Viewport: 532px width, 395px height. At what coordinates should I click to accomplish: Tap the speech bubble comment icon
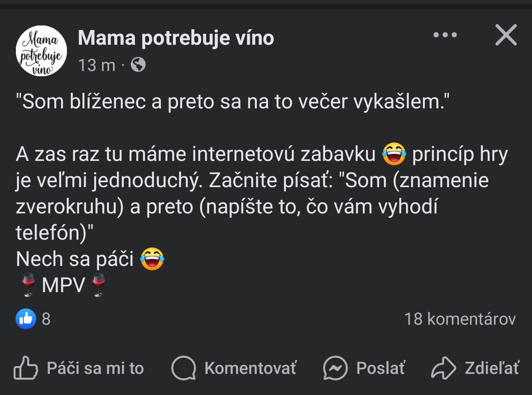[184, 368]
